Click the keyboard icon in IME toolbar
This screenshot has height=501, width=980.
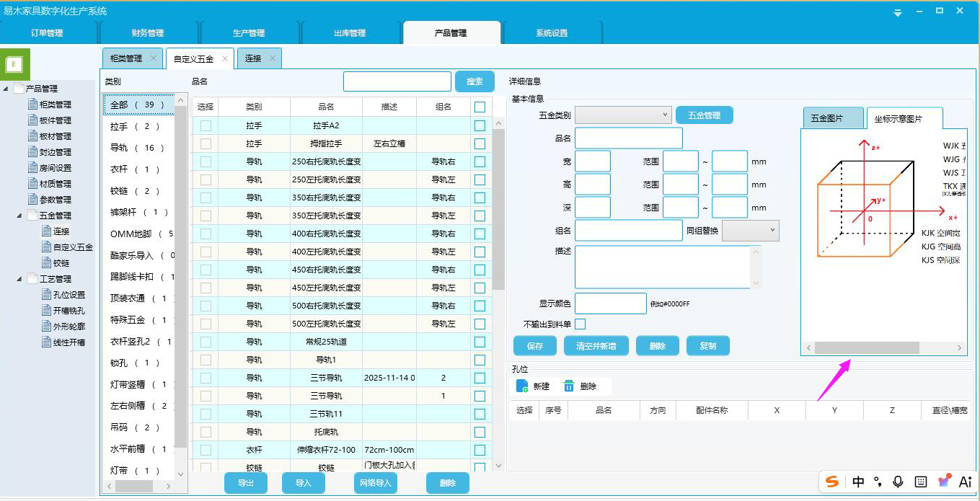921,482
